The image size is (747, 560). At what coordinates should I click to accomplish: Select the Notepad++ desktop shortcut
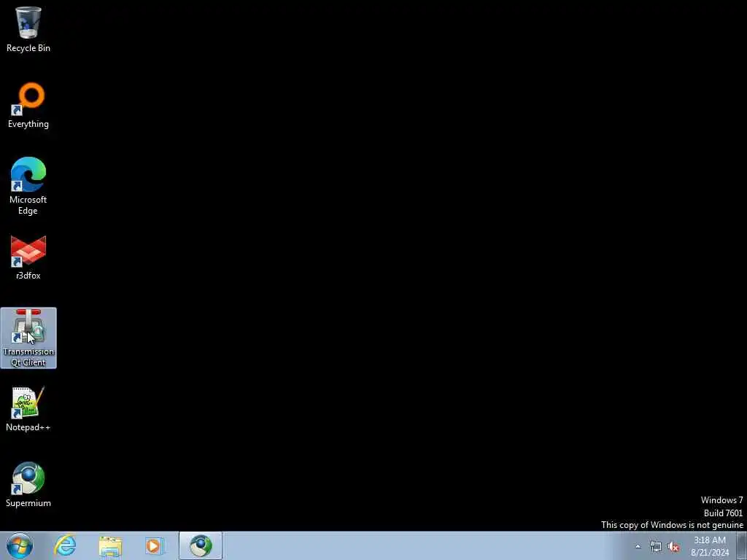coord(28,408)
